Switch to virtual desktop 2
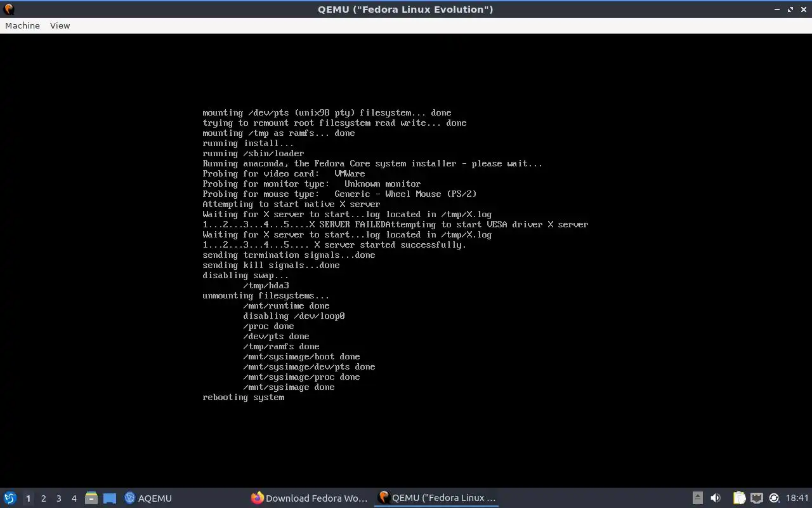812x508 pixels. [43, 498]
